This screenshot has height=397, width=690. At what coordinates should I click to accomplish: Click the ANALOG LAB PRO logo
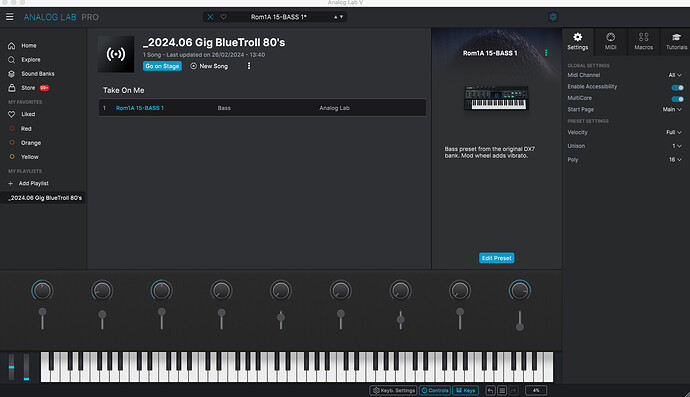[x=61, y=17]
